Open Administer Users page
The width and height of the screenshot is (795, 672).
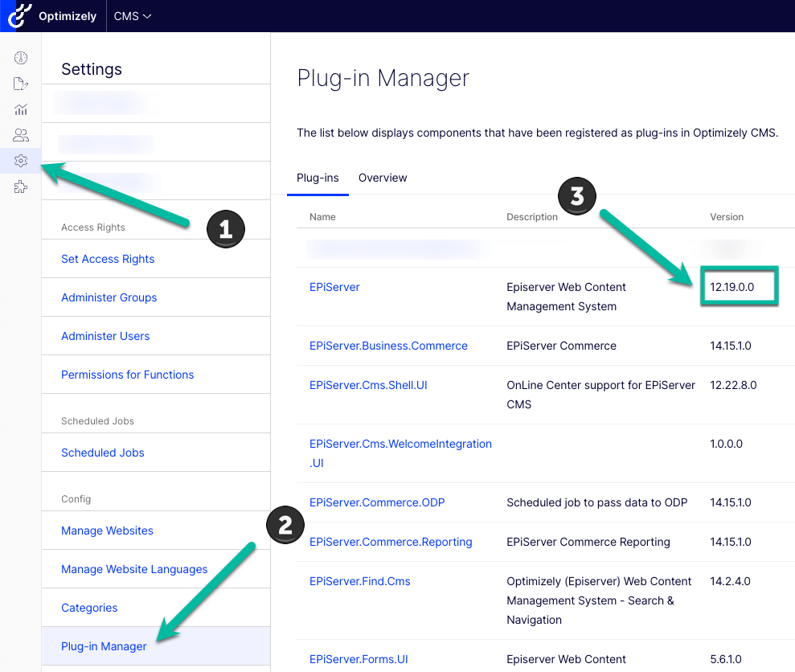tap(105, 336)
